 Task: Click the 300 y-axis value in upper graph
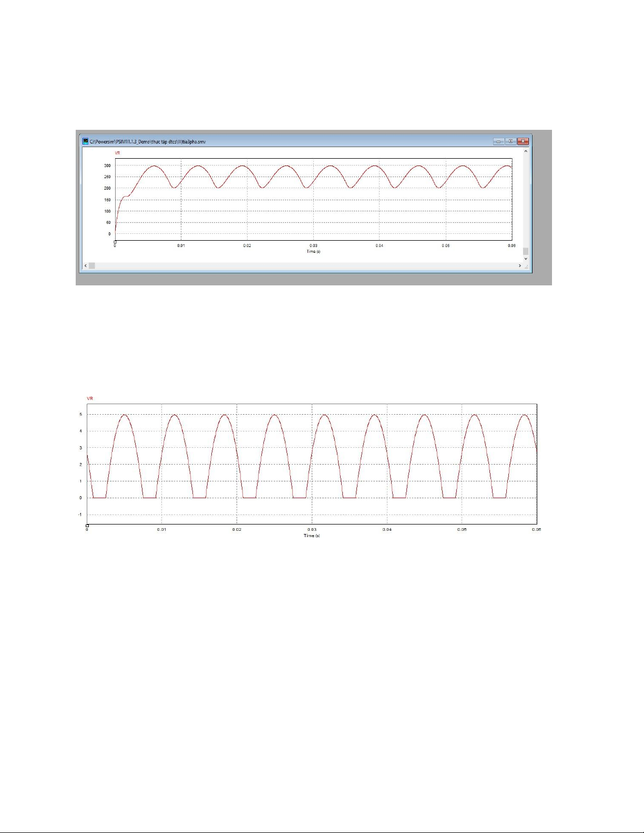[107, 166]
